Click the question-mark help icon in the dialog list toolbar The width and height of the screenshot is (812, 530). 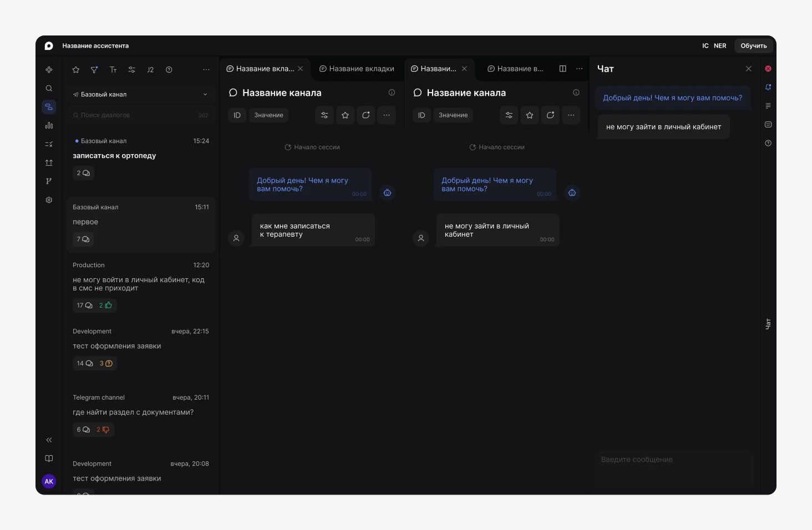tap(169, 70)
